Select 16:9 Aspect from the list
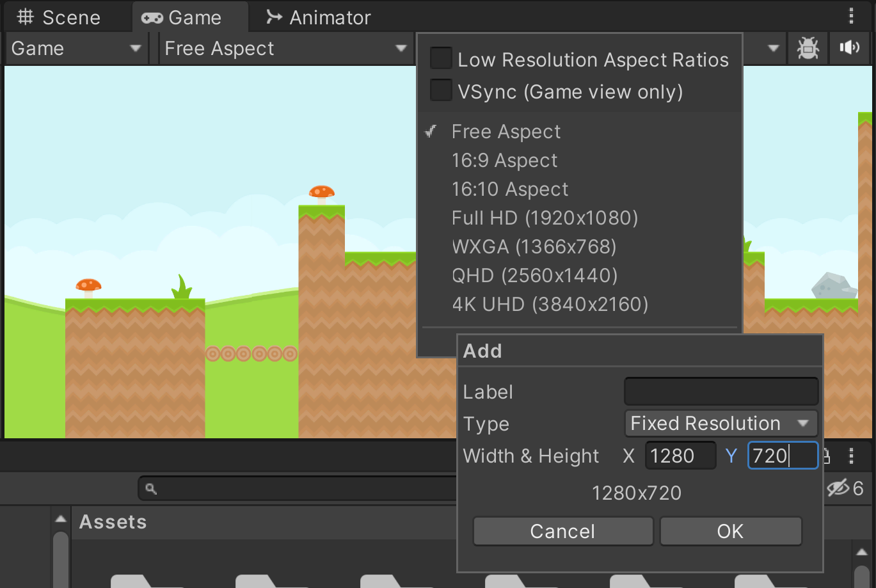The image size is (876, 588). (x=504, y=161)
